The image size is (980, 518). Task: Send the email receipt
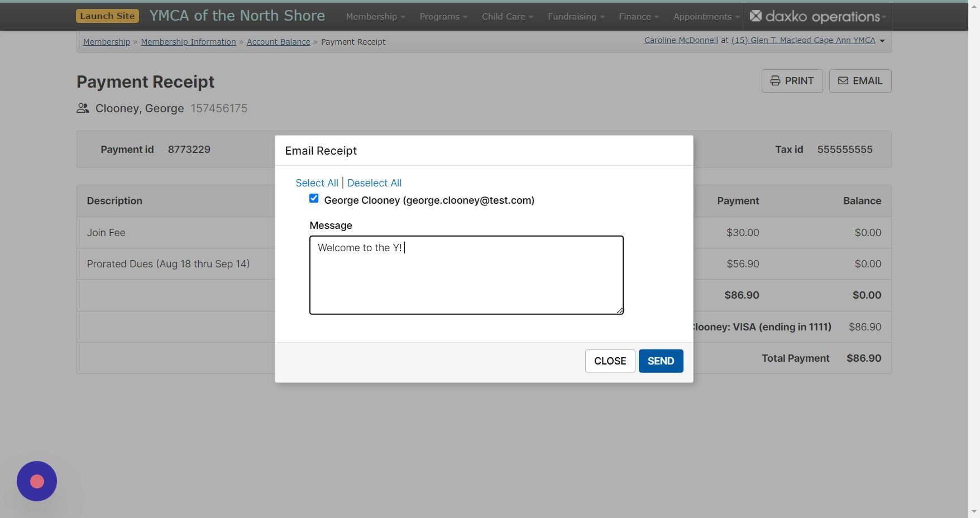pyautogui.click(x=660, y=361)
